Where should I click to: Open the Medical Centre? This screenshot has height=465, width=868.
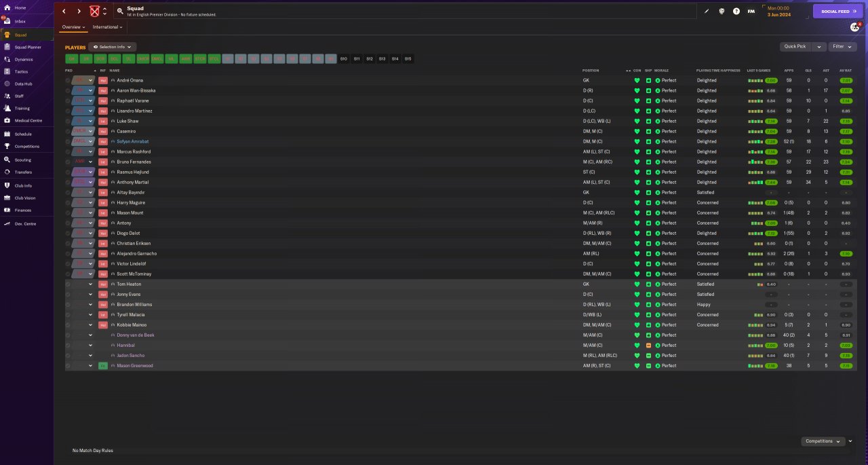tap(27, 120)
